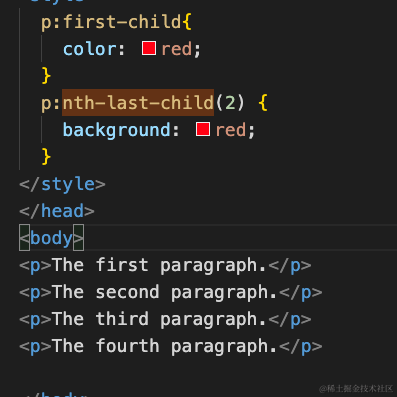Click the closing head tag
The width and height of the screenshot is (397, 397).
click(x=57, y=211)
